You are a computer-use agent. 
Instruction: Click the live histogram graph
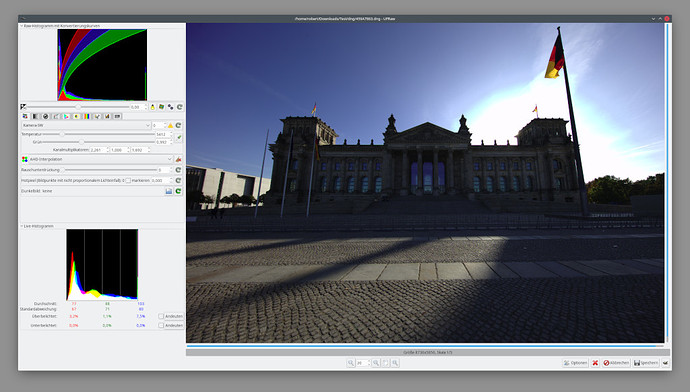102,264
